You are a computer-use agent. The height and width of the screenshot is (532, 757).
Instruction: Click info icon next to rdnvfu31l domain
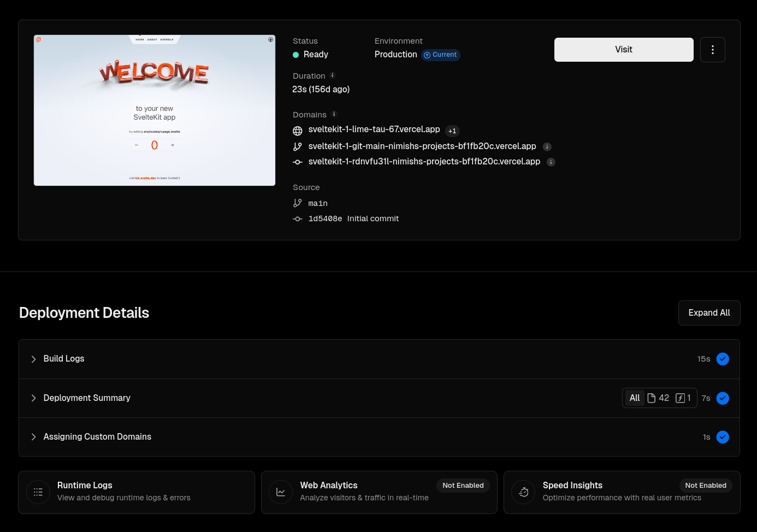tap(551, 162)
